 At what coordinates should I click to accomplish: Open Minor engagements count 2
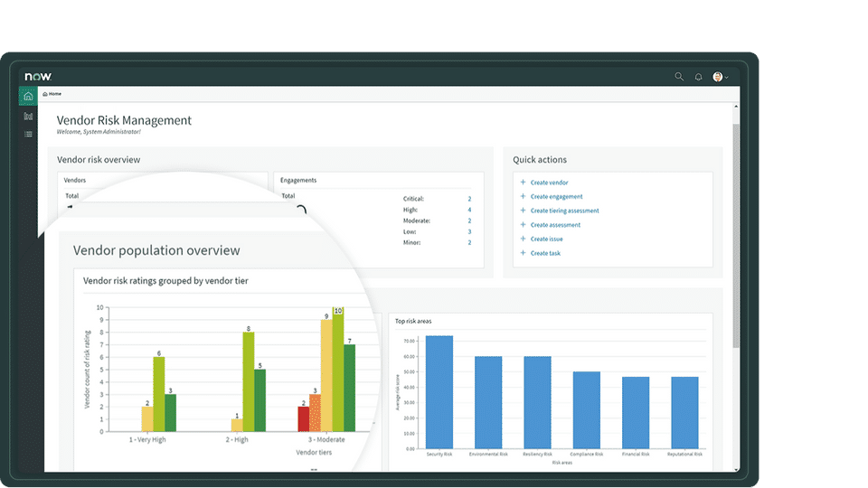coord(469,242)
